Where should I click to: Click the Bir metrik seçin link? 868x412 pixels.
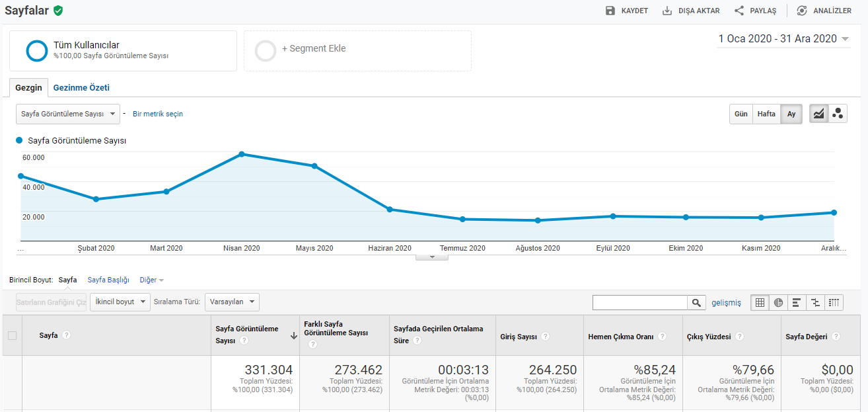tap(158, 114)
